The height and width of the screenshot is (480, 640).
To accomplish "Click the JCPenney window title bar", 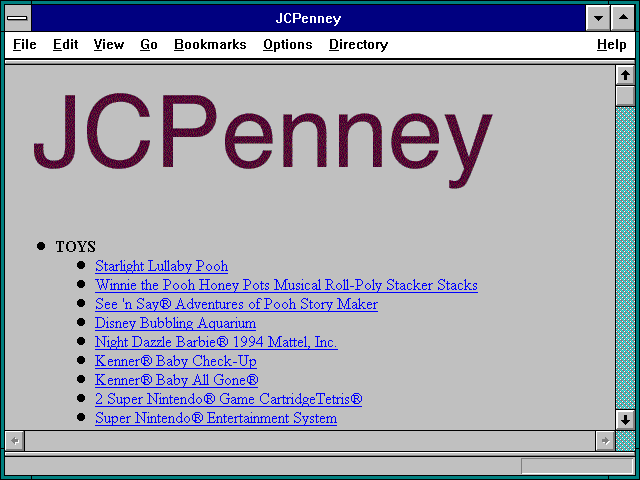I will (309, 18).
